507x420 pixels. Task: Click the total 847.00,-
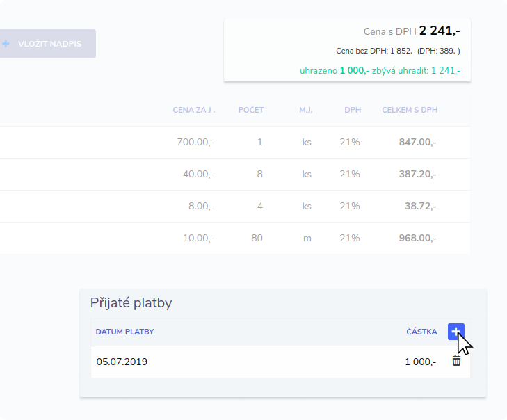click(x=417, y=142)
